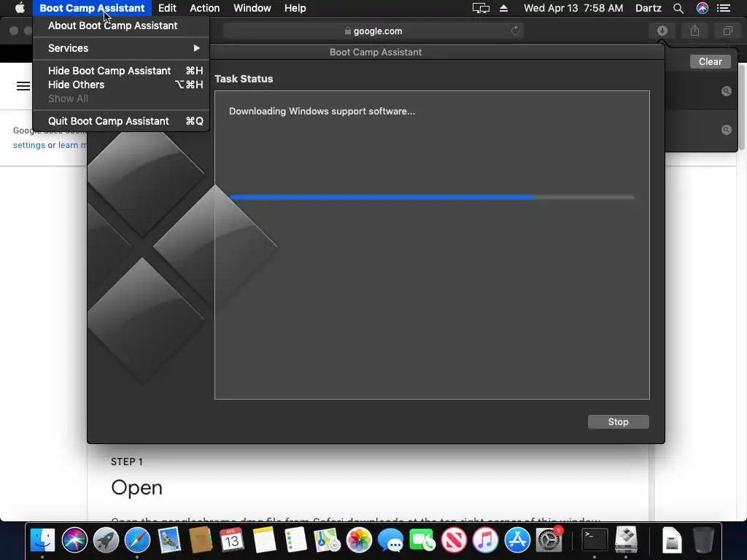The width and height of the screenshot is (747, 560).
Task: Reveal first download with magnifier icon
Action: (x=726, y=91)
